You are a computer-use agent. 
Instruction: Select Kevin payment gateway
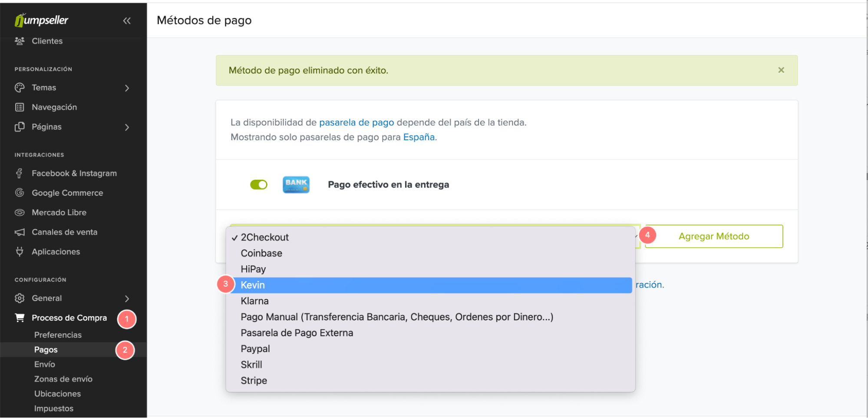(x=430, y=285)
